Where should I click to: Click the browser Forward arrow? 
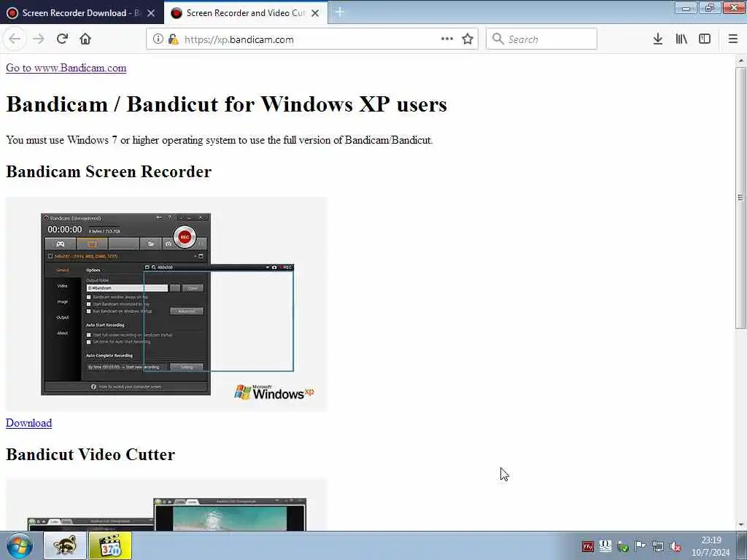click(x=39, y=39)
